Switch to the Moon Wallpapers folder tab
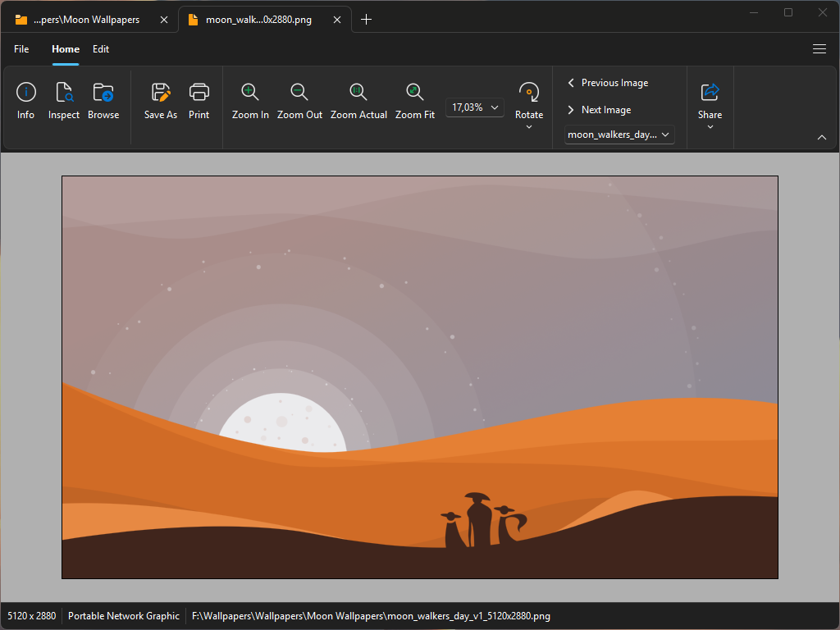This screenshot has width=840, height=630. [86, 20]
